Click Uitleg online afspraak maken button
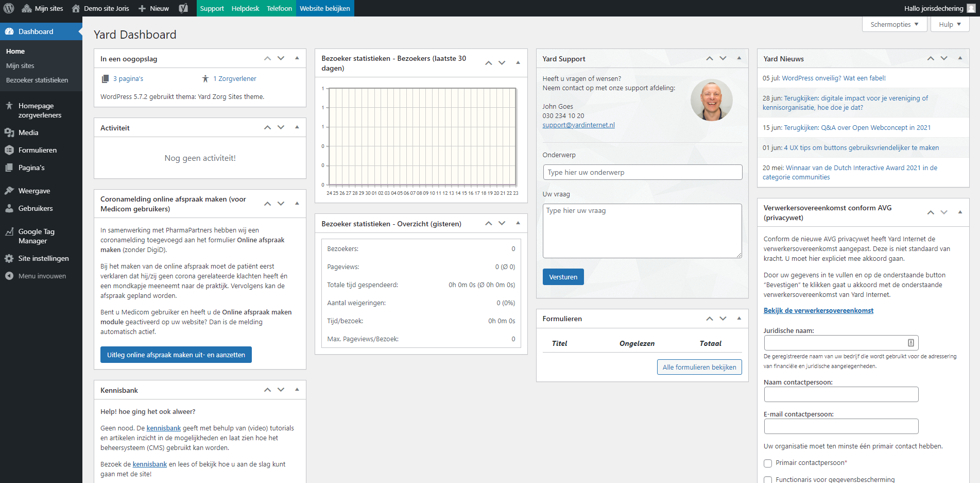This screenshot has height=483, width=980. pyautogui.click(x=176, y=355)
